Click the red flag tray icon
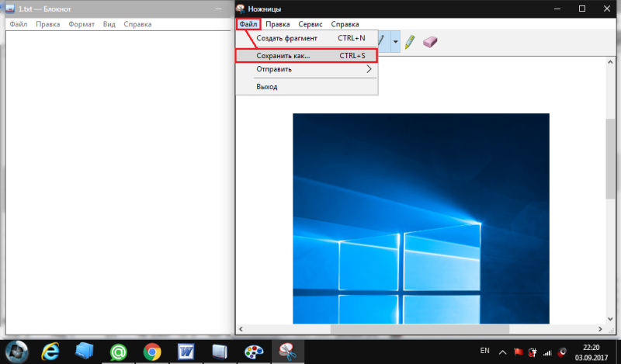Screen dimensions: 621x364 [x=519, y=352]
